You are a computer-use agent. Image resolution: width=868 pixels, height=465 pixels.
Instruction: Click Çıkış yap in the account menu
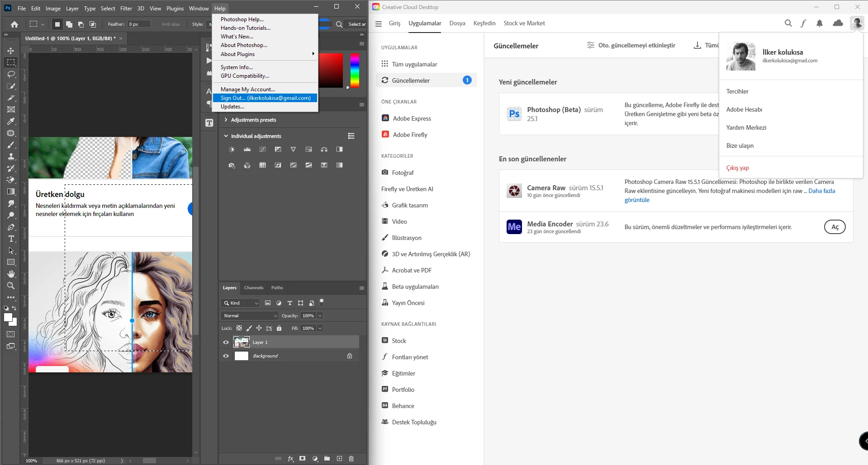[x=738, y=168]
